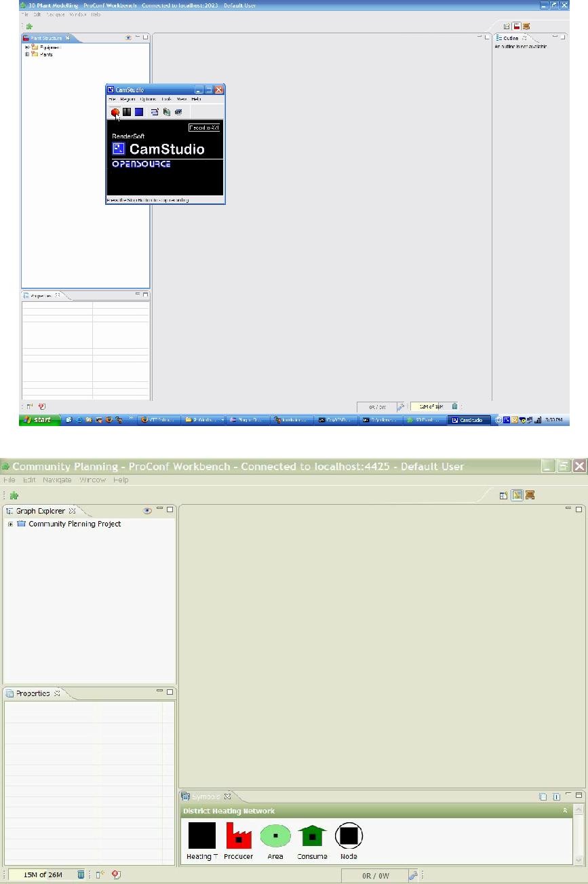Select the Consumer house symbol
The width and height of the screenshot is (588, 884).
tap(312, 841)
